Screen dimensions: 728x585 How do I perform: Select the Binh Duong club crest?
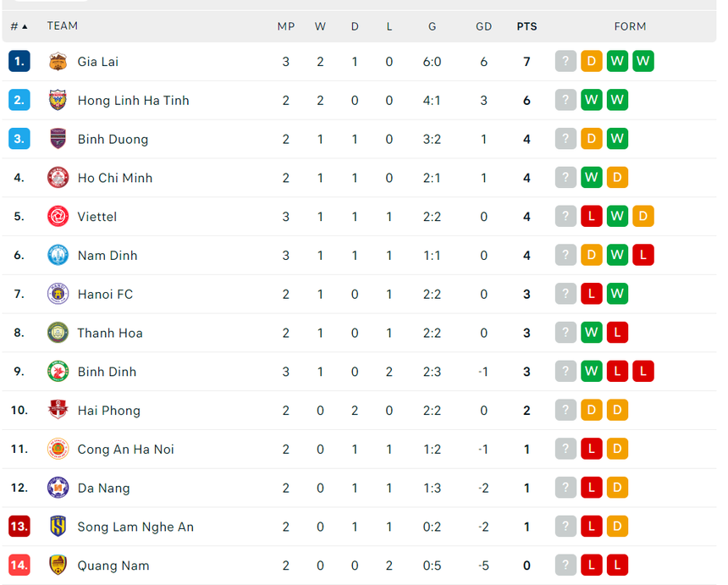point(58,139)
